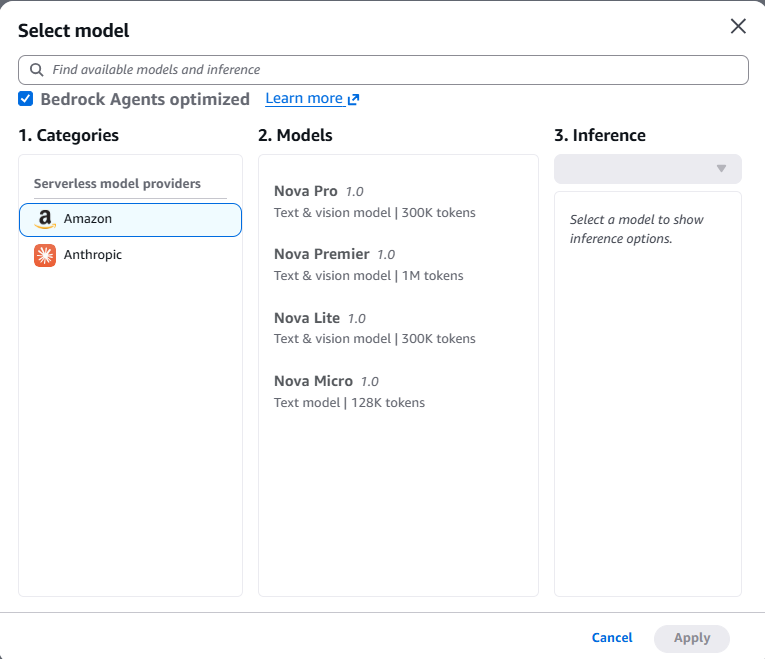
Task: Click the magnifier search icon
Action: tap(37, 70)
